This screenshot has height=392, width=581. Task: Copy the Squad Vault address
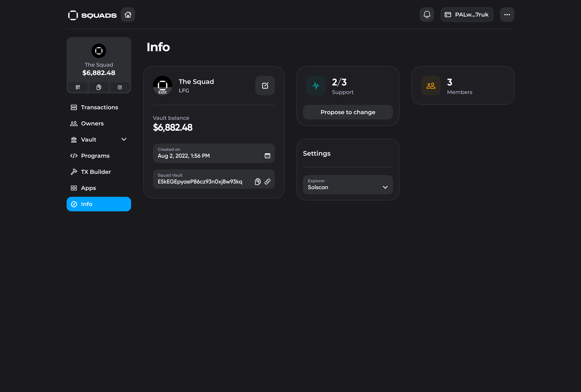[257, 182]
